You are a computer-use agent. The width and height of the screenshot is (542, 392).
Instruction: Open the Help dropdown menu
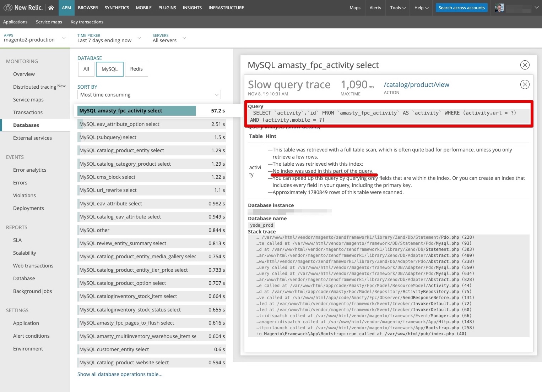[421, 8]
